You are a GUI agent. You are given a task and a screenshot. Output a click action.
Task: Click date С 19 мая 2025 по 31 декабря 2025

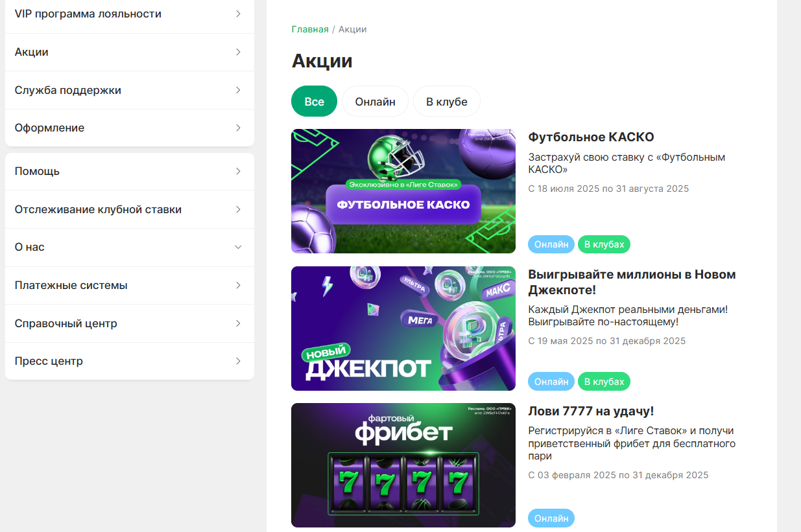tap(607, 341)
